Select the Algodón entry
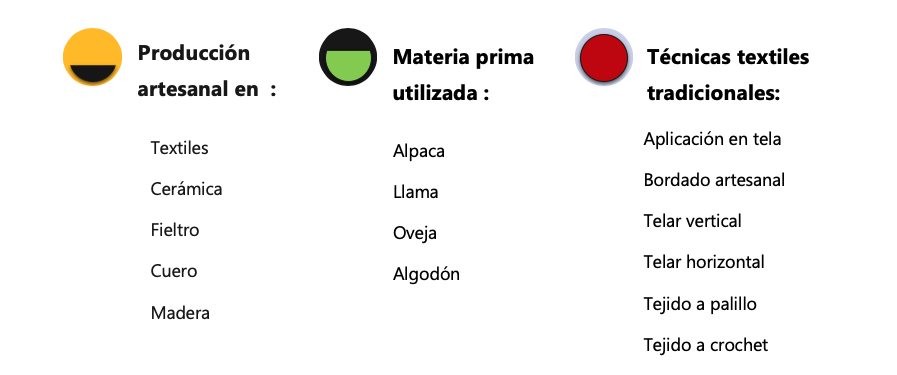 426,274
